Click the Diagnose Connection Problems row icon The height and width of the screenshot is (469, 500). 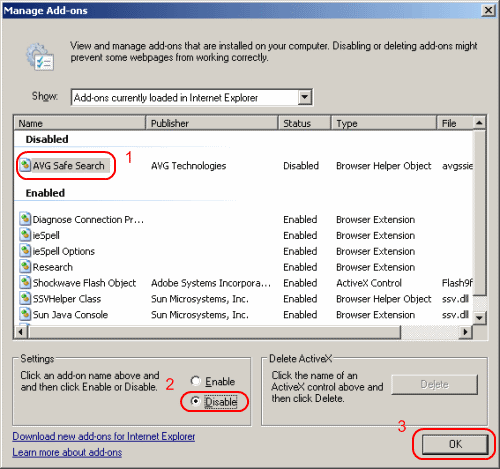click(25, 219)
